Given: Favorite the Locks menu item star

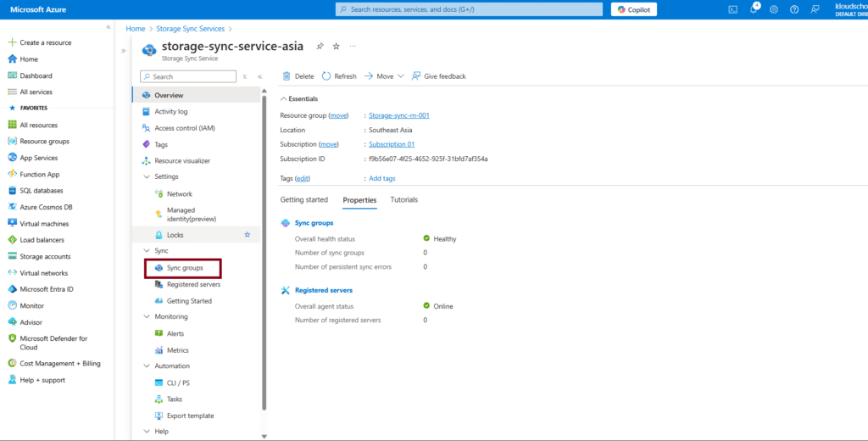Looking at the screenshot, I should (x=248, y=234).
